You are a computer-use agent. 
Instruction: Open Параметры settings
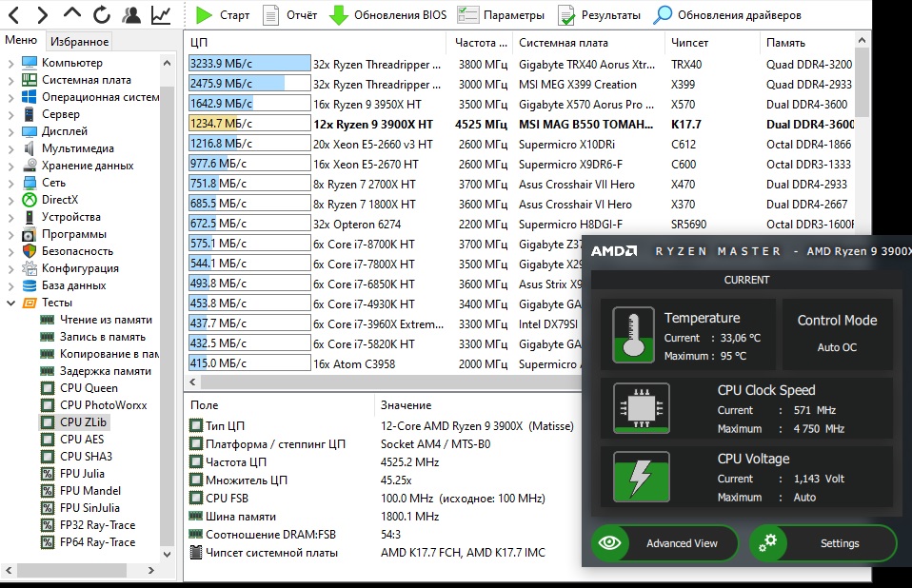click(502, 15)
